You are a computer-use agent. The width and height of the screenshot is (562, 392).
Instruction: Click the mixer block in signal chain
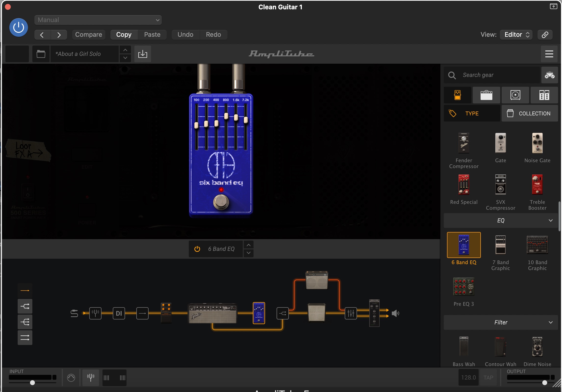pyautogui.click(x=351, y=313)
